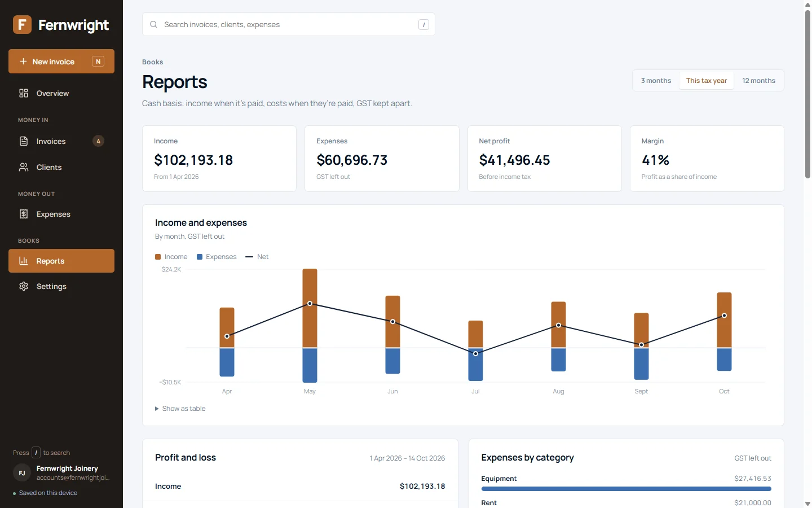Click the Clients people icon
812x508 pixels.
(x=24, y=167)
